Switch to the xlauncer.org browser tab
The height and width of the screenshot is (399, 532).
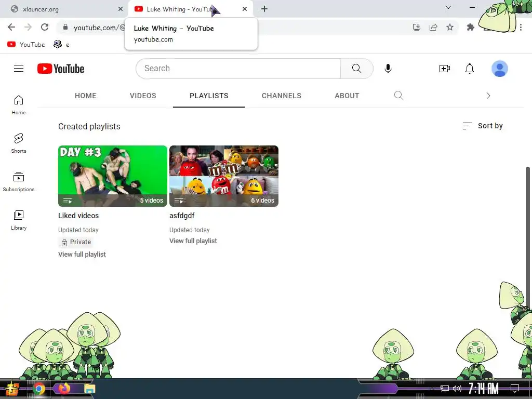click(x=64, y=9)
